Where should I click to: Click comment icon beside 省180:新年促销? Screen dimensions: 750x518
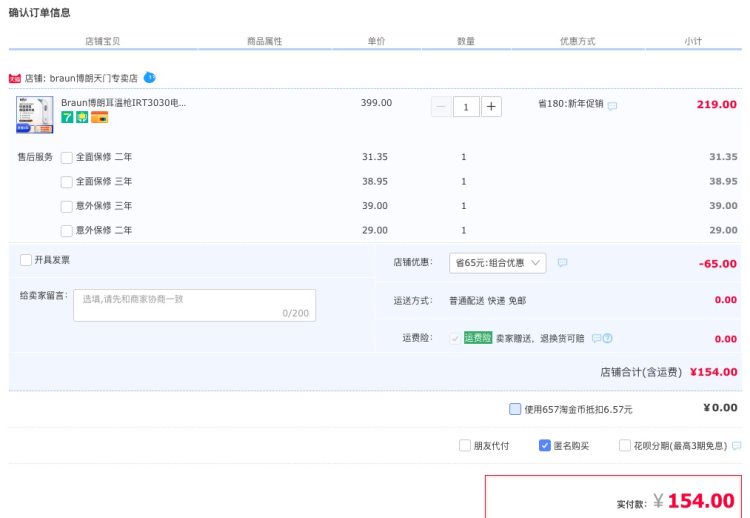tap(612, 106)
